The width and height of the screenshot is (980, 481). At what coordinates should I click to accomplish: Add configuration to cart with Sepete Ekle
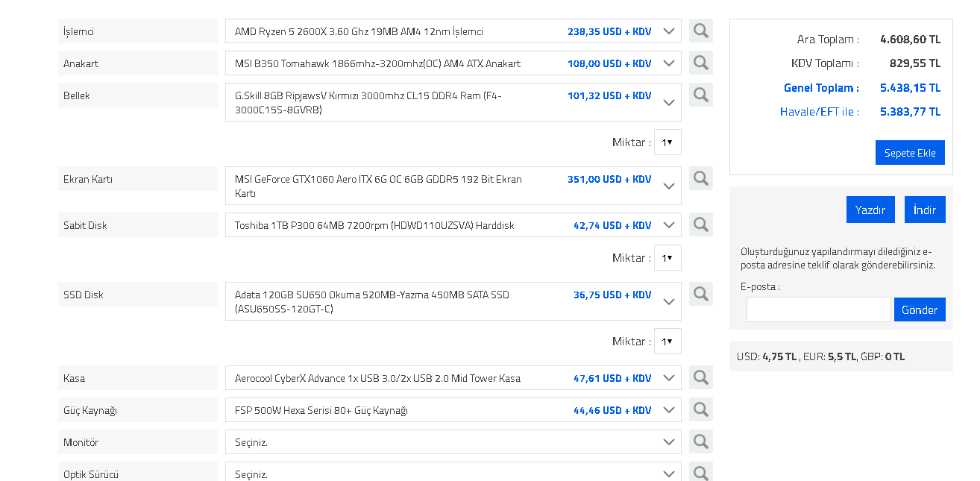pos(910,153)
